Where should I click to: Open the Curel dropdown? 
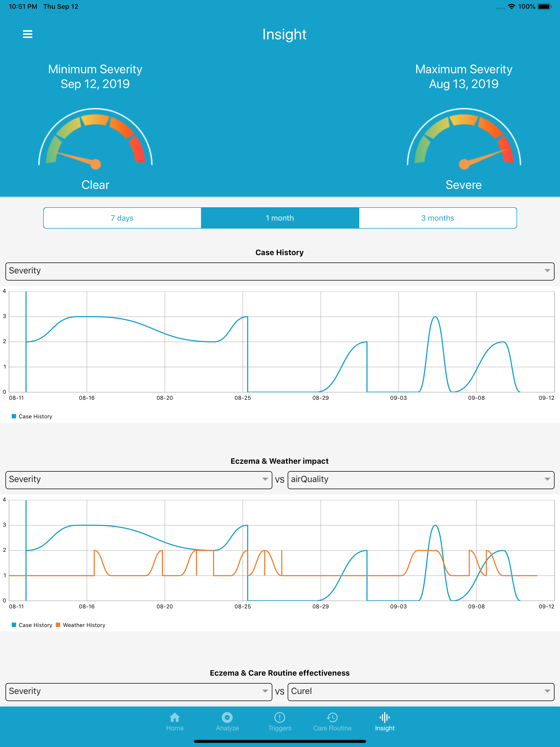click(x=421, y=691)
